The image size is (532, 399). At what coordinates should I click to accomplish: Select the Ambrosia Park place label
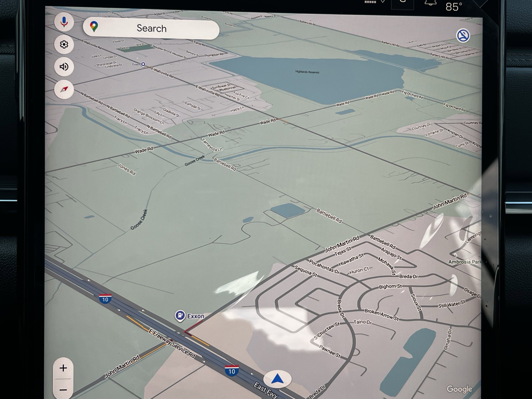[x=464, y=262]
